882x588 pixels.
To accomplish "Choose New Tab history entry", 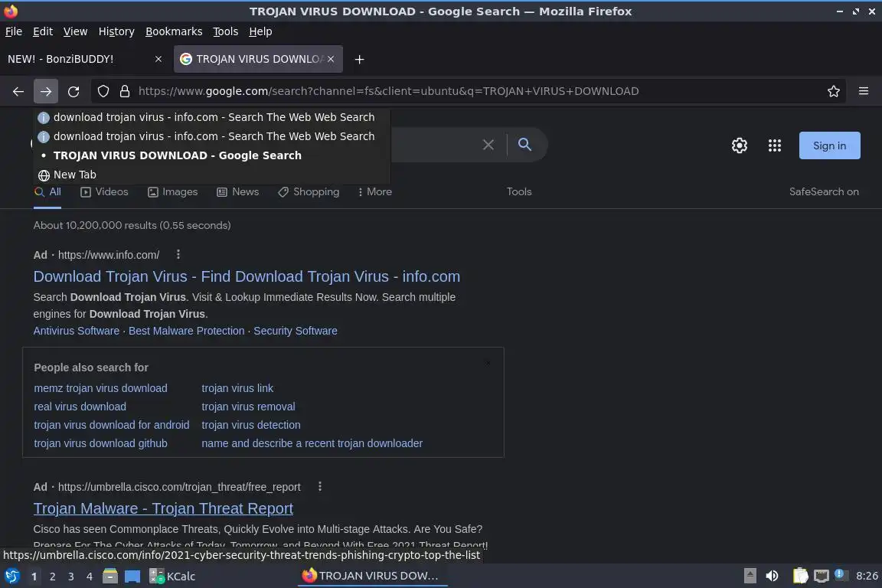I will pos(213,175).
